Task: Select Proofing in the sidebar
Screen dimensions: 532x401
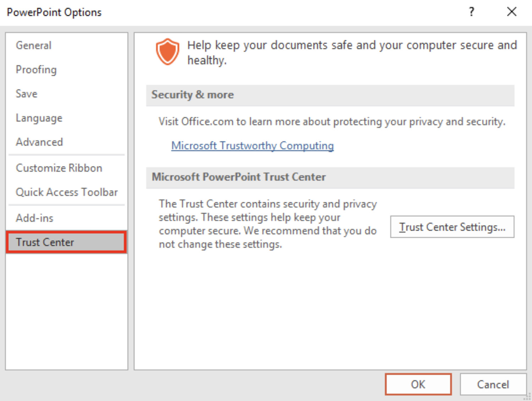Action: click(x=66, y=70)
